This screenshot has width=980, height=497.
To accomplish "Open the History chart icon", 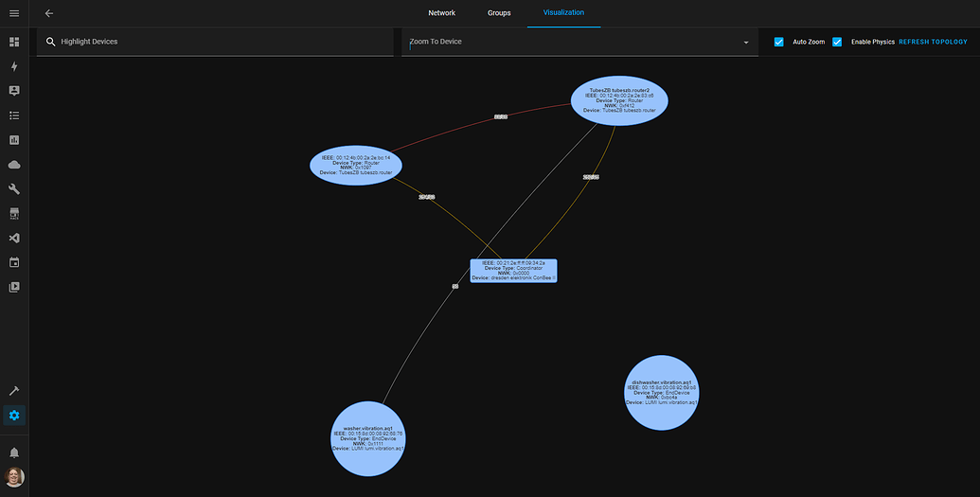I will click(14, 140).
